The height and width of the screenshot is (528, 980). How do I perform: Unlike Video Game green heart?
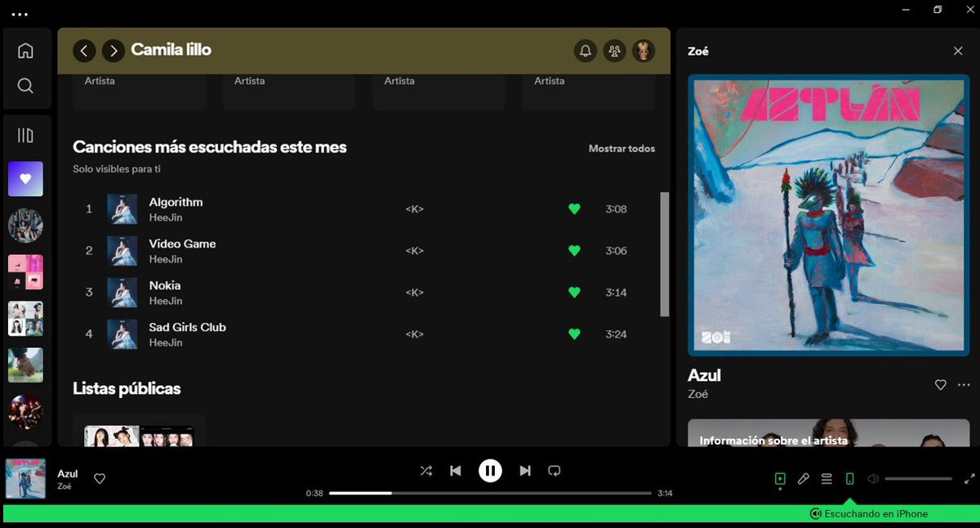[x=574, y=251]
